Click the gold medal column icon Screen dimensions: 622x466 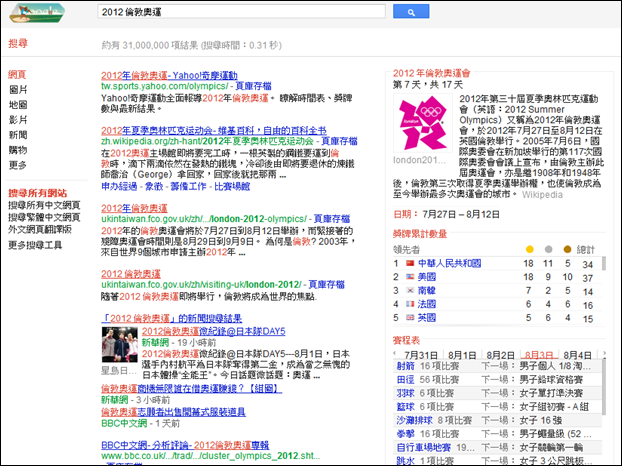(x=529, y=249)
